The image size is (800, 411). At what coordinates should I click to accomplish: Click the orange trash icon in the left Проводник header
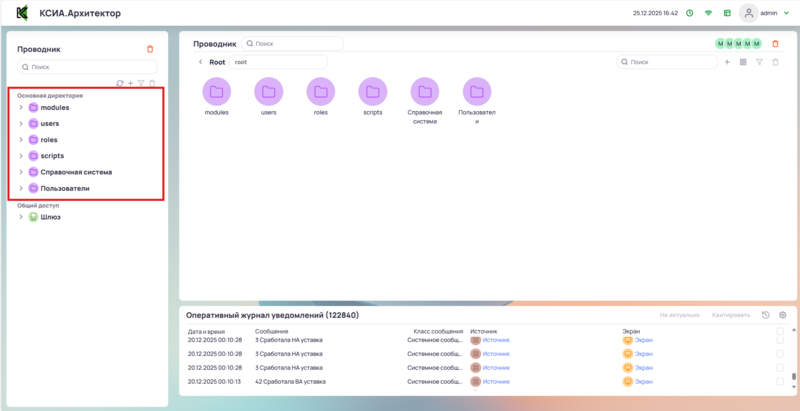150,48
